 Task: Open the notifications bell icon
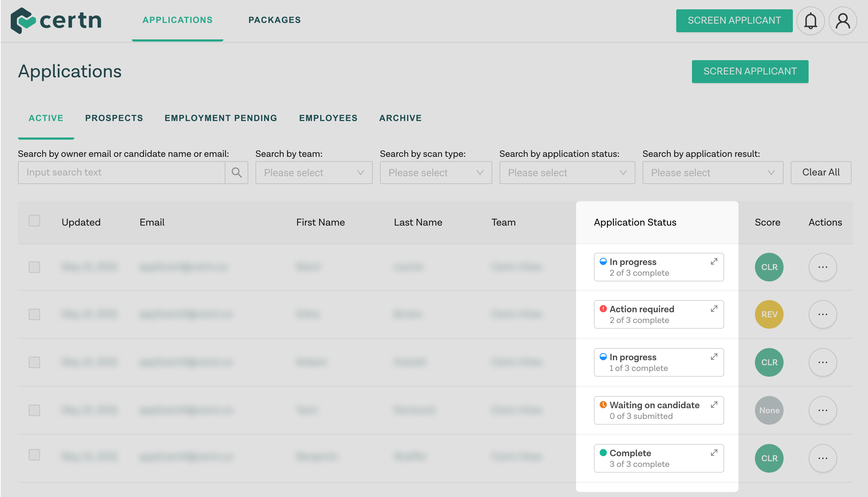(810, 21)
